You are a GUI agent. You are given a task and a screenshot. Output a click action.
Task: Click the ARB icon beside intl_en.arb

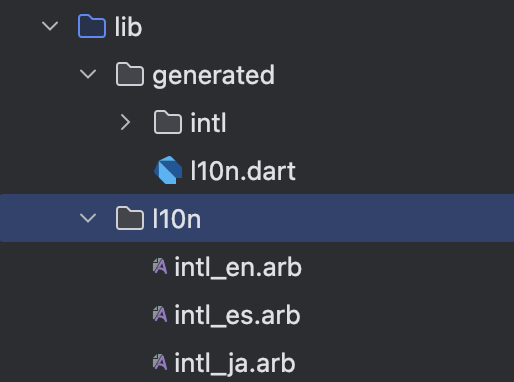point(160,266)
